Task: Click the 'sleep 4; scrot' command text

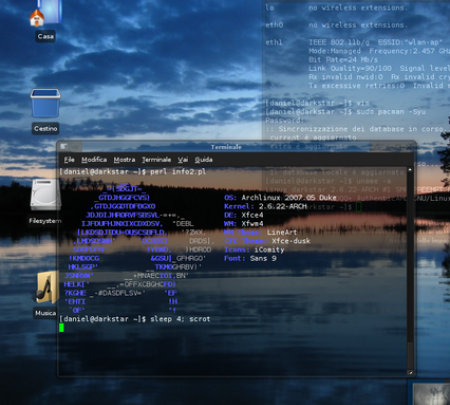Action: click(180, 319)
